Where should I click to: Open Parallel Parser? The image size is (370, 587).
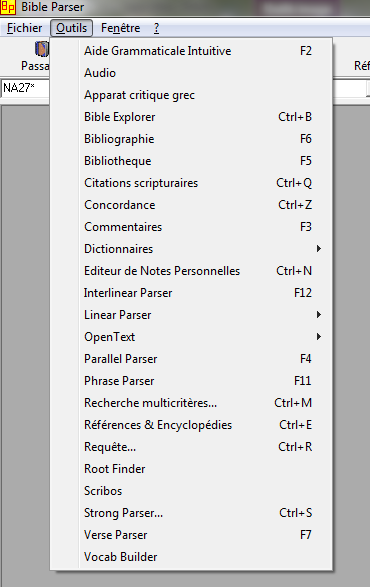pos(191,359)
